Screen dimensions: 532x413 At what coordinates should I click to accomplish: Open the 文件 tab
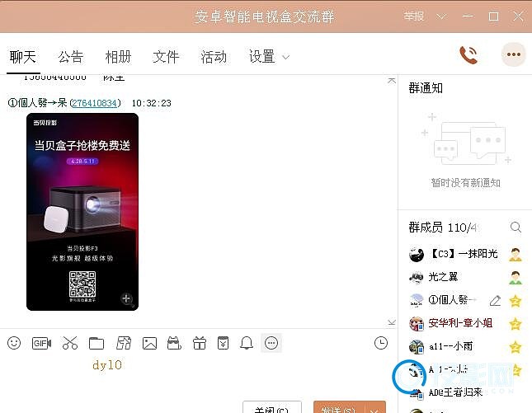tap(166, 57)
